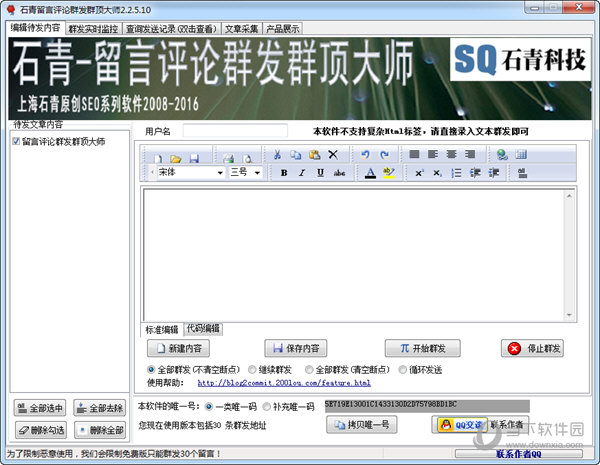Screen dimensions: 600x465
Task: Insert a hyperlink with the globe icon
Action: pos(502,155)
